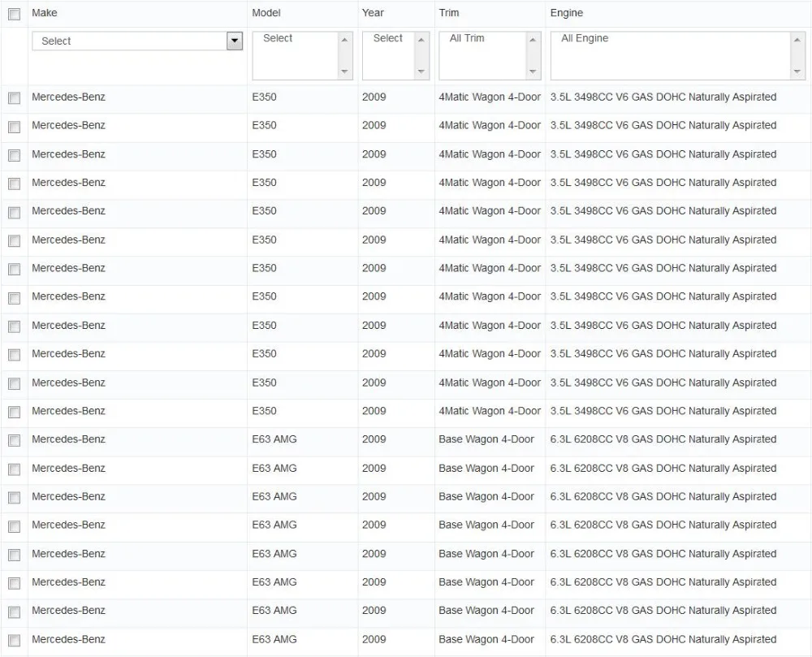Select Mercedes-Benz cell in first E350 row
Viewport: 812px width, 657px height.
click(68, 97)
